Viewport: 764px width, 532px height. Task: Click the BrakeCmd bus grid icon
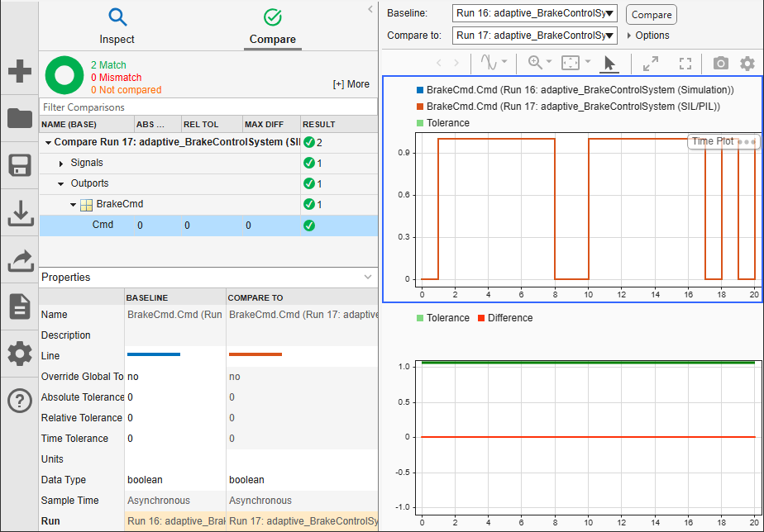coord(86,205)
